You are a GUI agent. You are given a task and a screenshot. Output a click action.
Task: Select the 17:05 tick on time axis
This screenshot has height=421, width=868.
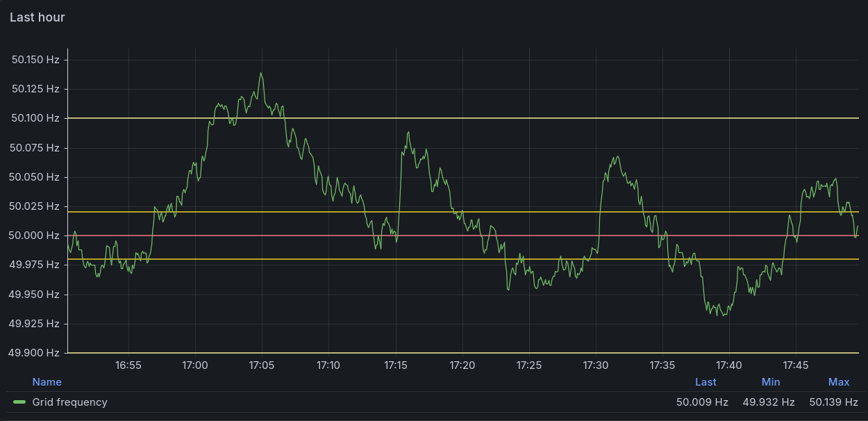click(x=262, y=365)
